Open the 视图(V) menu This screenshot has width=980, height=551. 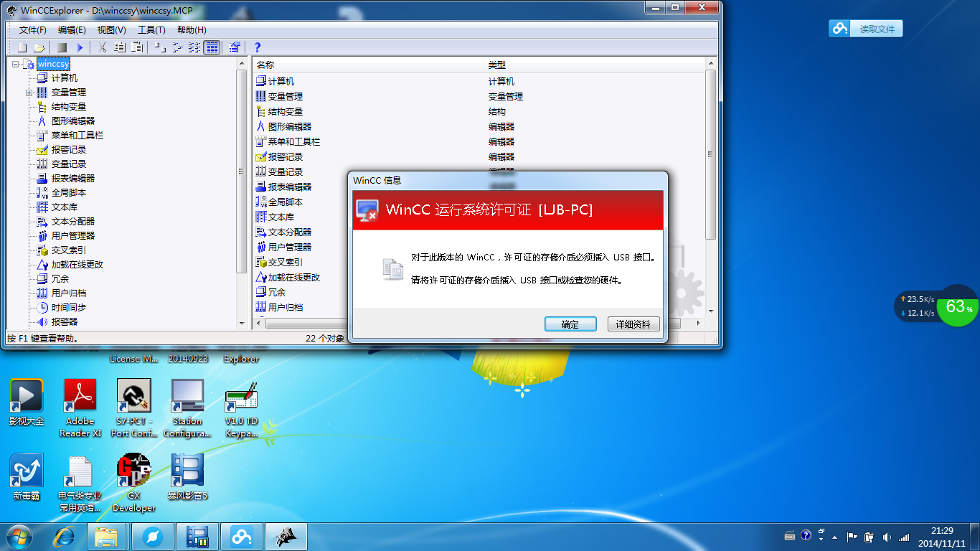(111, 30)
